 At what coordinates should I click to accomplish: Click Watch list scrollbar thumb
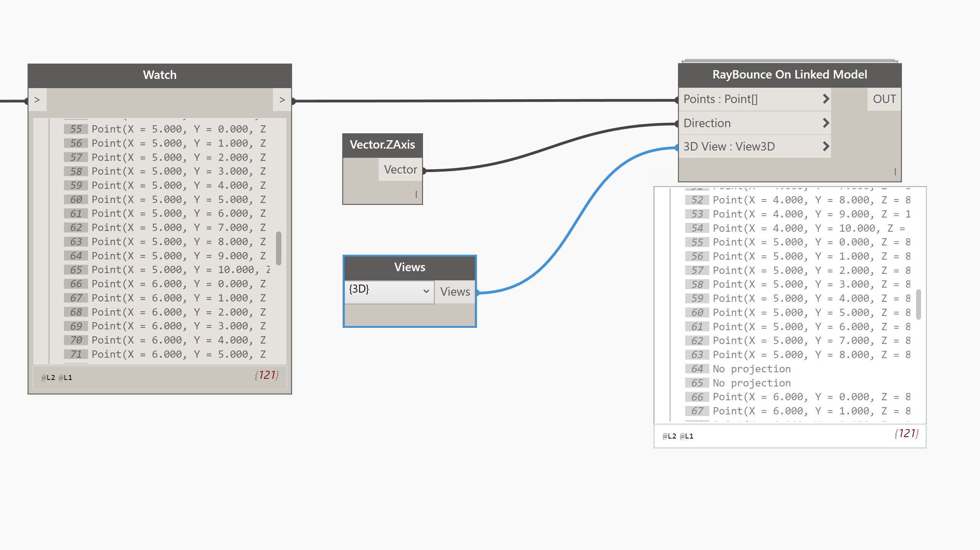point(279,248)
